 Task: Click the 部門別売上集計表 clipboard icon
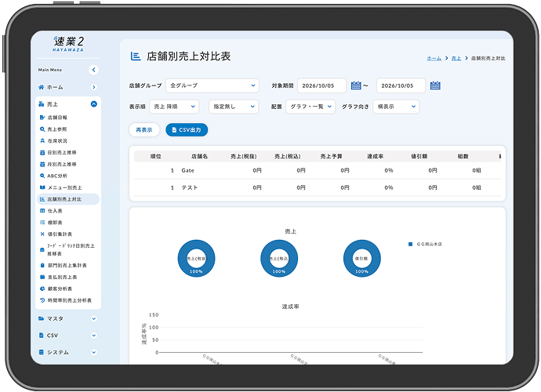pos(42,265)
